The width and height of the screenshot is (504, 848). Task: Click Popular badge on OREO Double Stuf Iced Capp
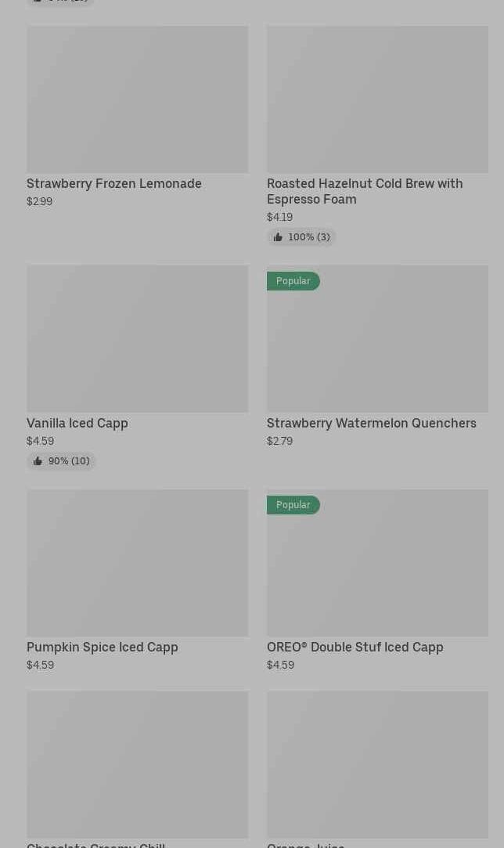tap(293, 505)
